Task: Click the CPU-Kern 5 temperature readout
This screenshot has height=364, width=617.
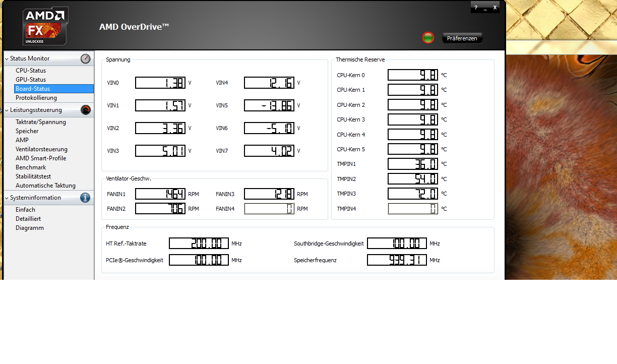Action: [413, 149]
